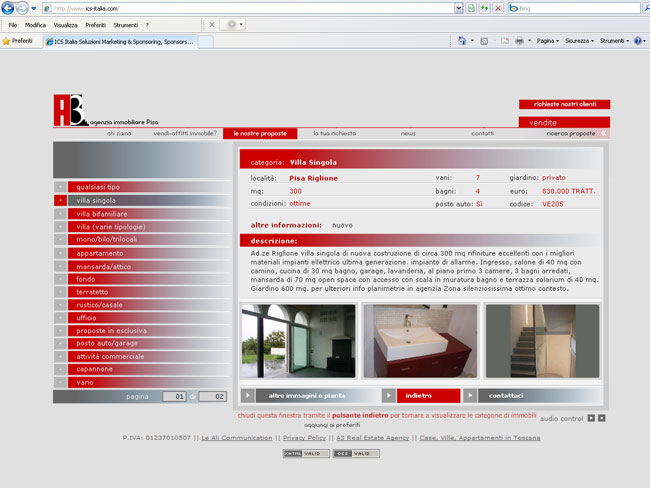Image resolution: width=650 pixels, height=488 pixels.
Task: Open the Preferiti menu
Action: click(95, 25)
